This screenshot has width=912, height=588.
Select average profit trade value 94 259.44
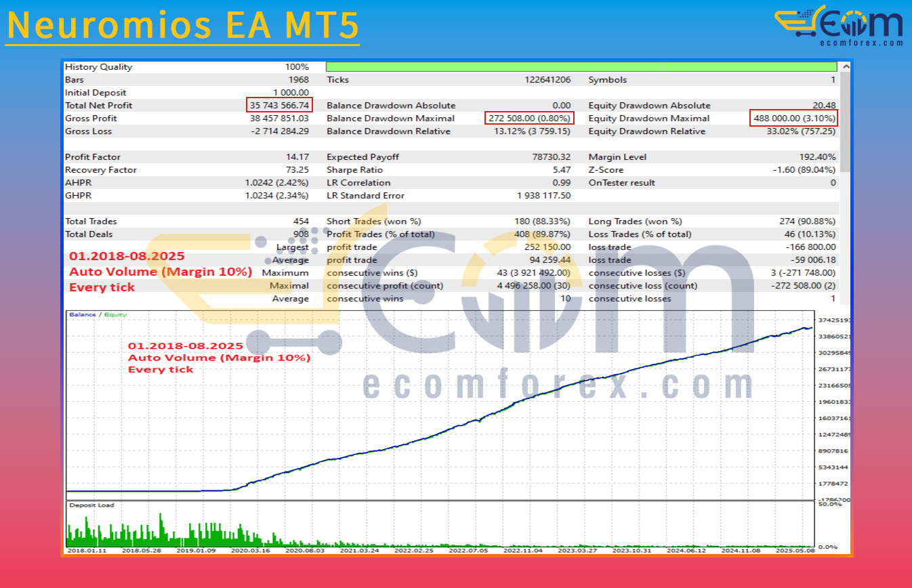(551, 260)
